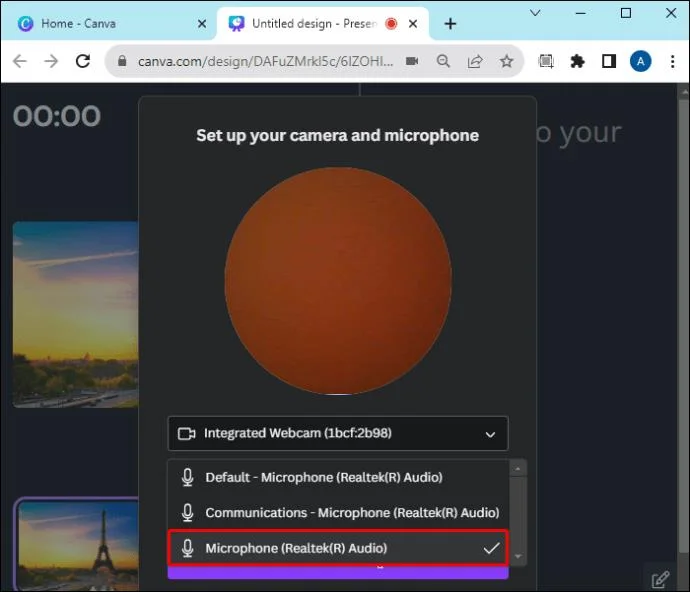
Task: Click the circular camera preview
Action: (338, 281)
